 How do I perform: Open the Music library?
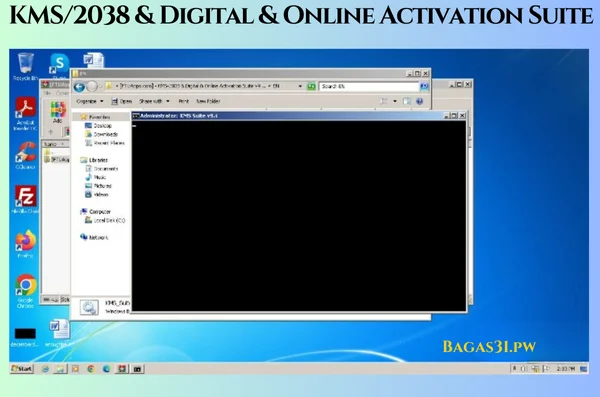pyautogui.click(x=96, y=177)
